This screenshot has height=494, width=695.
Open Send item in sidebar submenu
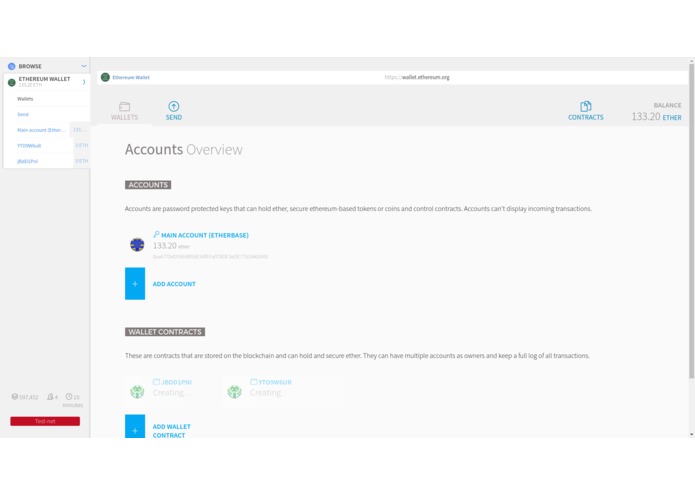23,114
